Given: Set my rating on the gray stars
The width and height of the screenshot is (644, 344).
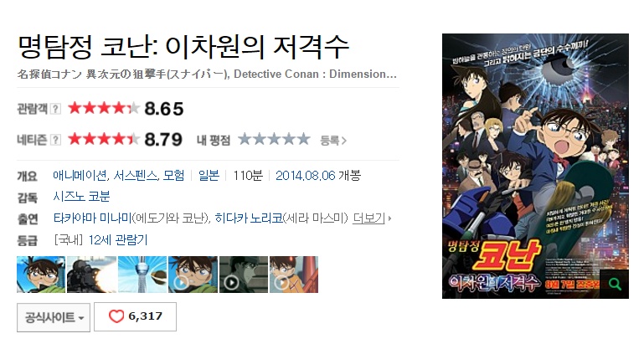Looking at the screenshot, I should (274, 140).
